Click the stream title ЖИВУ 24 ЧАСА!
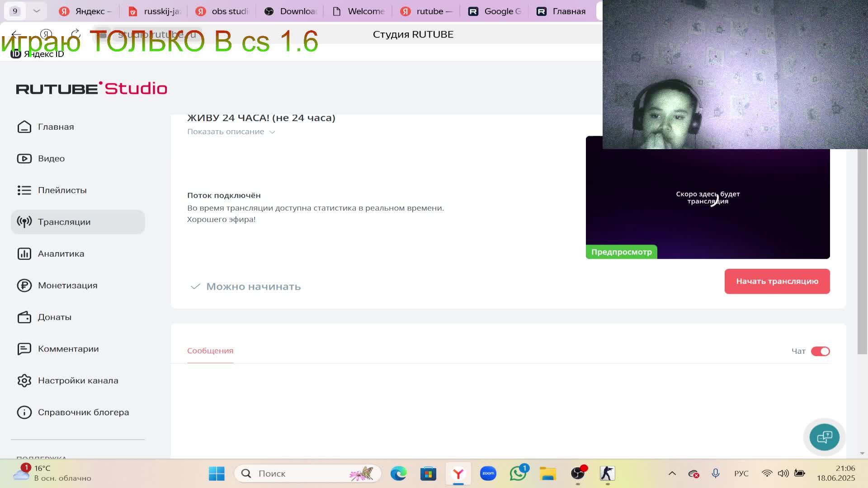Image resolution: width=868 pixels, height=488 pixels. [x=261, y=118]
